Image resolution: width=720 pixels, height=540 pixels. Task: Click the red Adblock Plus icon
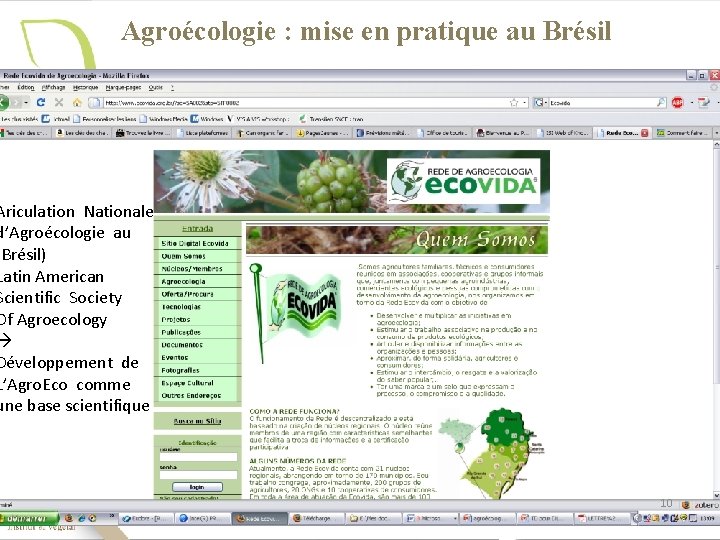coord(677,103)
